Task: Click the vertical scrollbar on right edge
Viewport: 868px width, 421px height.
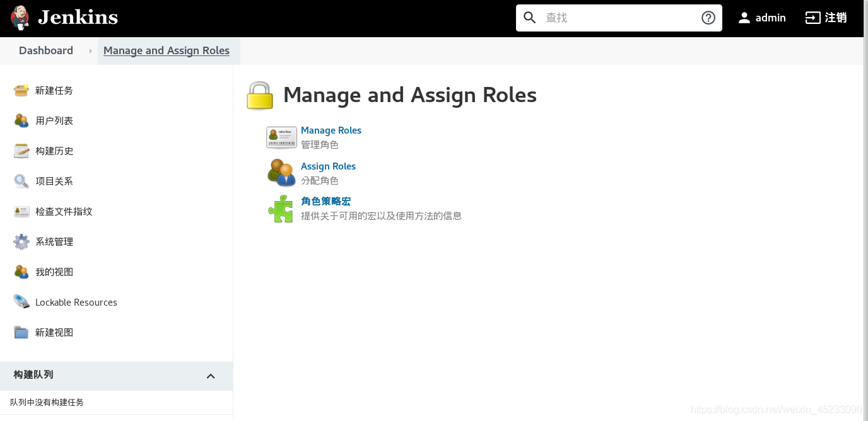Action: click(865, 211)
